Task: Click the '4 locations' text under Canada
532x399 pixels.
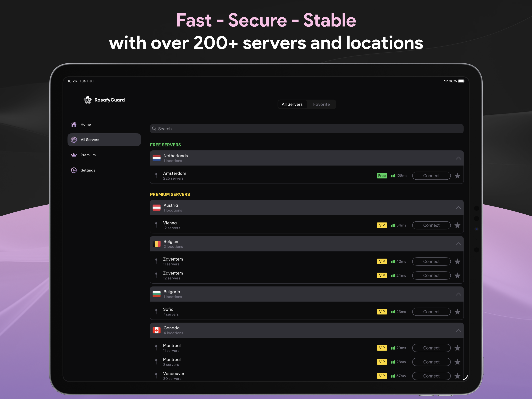Action: (x=173, y=333)
